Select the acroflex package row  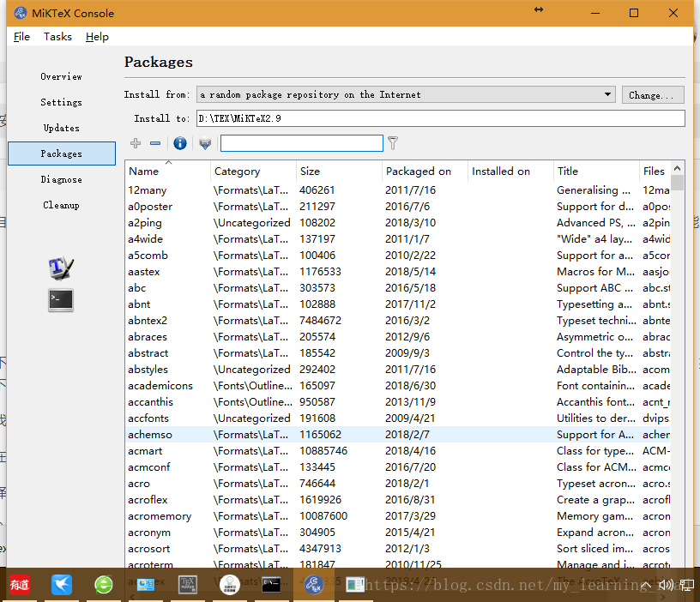(398, 500)
